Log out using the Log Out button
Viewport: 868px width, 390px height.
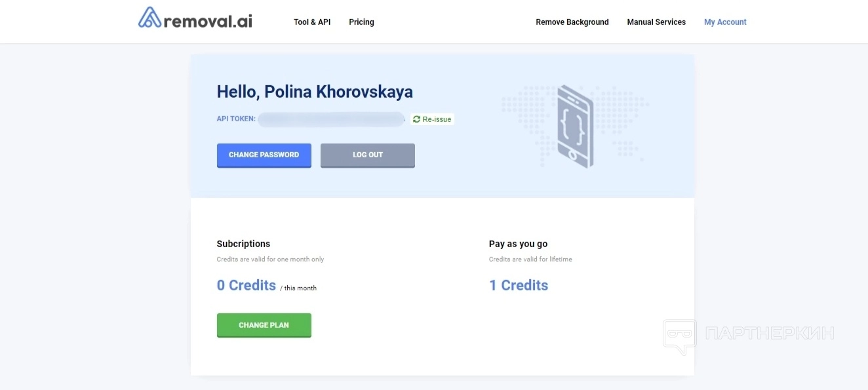click(x=367, y=155)
